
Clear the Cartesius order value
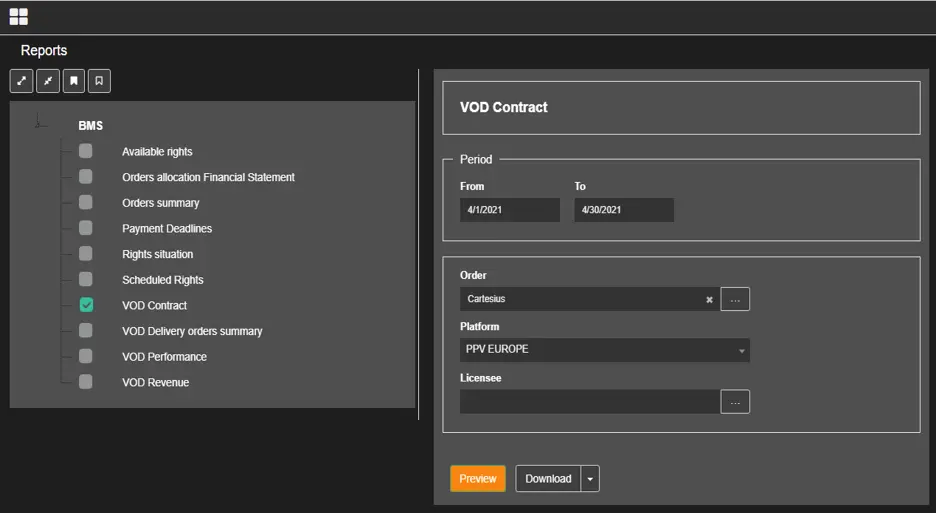(x=709, y=299)
